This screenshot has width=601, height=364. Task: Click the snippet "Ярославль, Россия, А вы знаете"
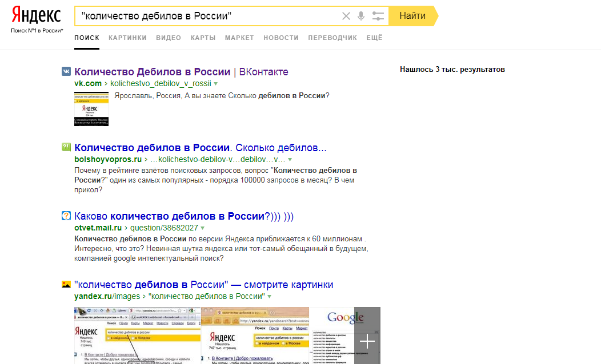point(222,96)
